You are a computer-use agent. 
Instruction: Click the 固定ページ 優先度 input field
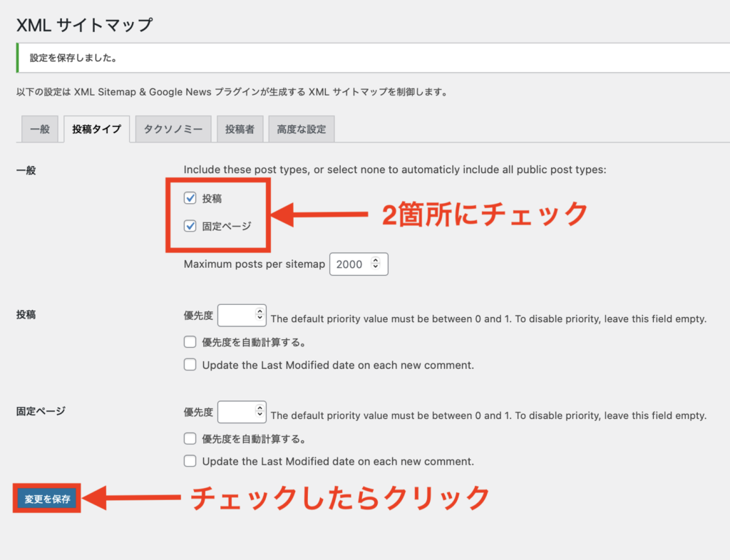tap(236, 412)
